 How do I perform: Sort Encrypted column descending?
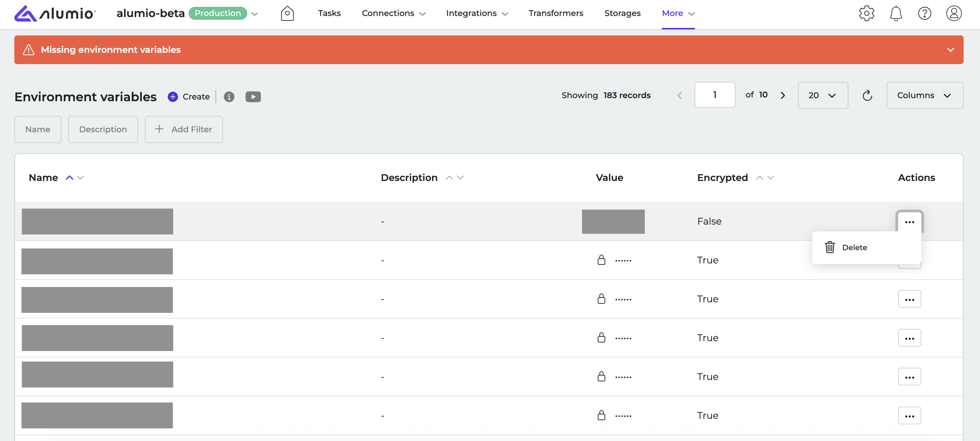[771, 178]
